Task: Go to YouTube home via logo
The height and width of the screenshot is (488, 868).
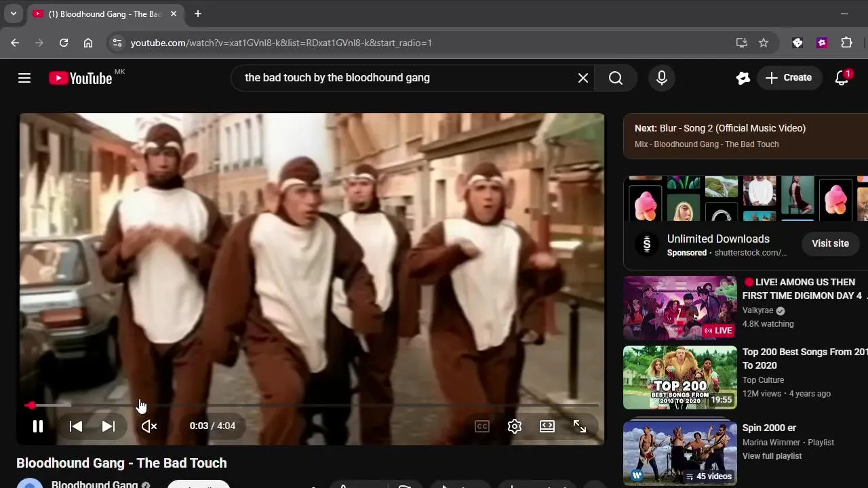Action: tap(80, 78)
